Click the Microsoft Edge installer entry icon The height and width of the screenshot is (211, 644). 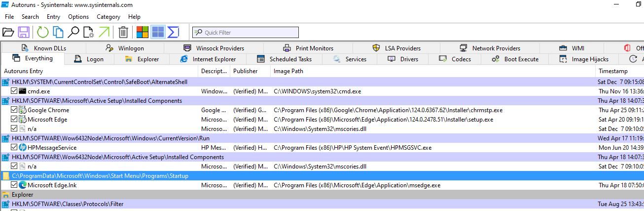coord(22,119)
